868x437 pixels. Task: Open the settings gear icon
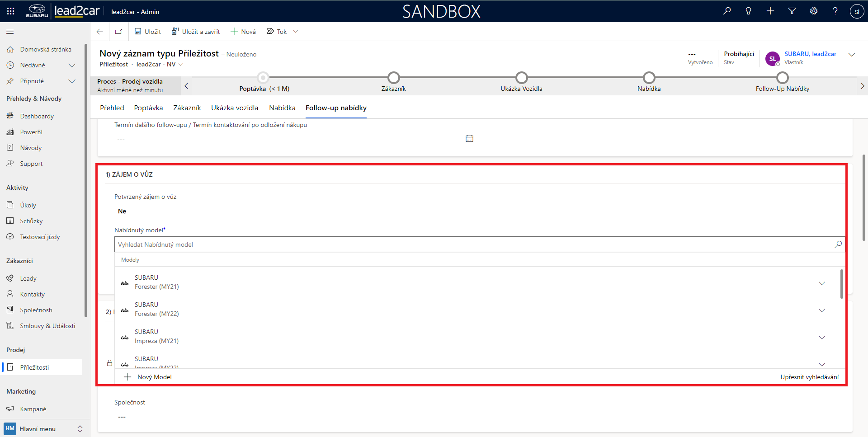(814, 11)
